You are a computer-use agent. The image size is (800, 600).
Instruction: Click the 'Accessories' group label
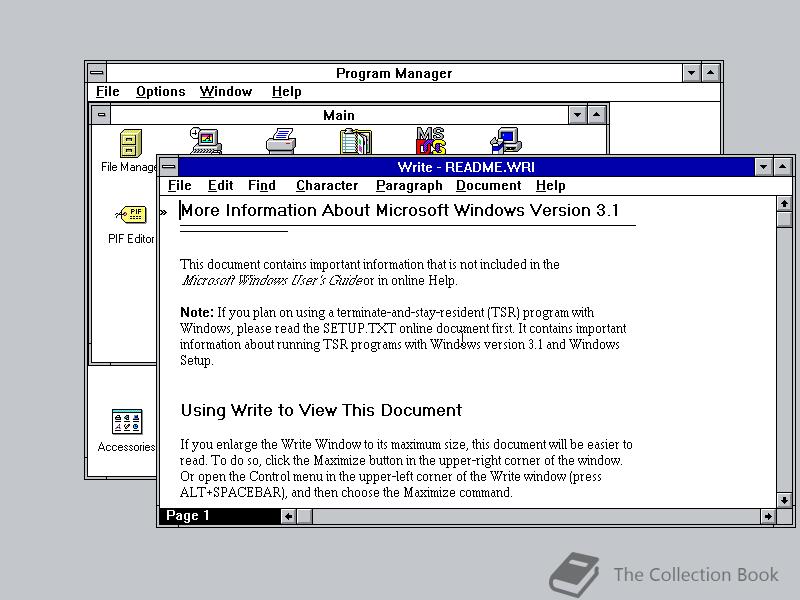click(x=127, y=447)
